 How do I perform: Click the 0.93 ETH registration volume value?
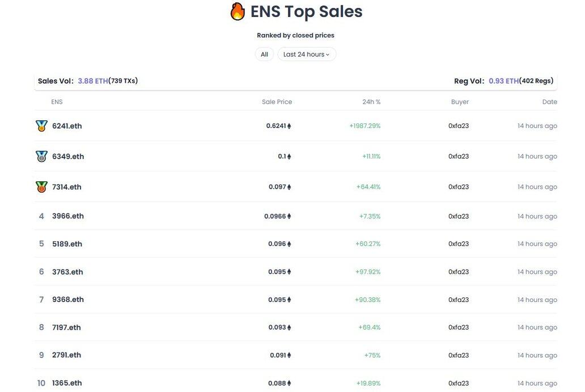[503, 81]
